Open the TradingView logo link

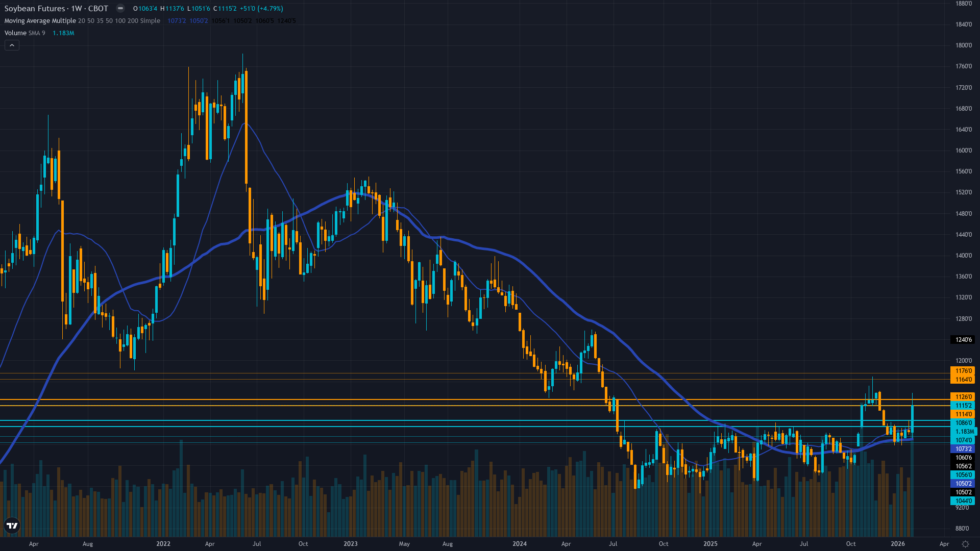click(12, 525)
